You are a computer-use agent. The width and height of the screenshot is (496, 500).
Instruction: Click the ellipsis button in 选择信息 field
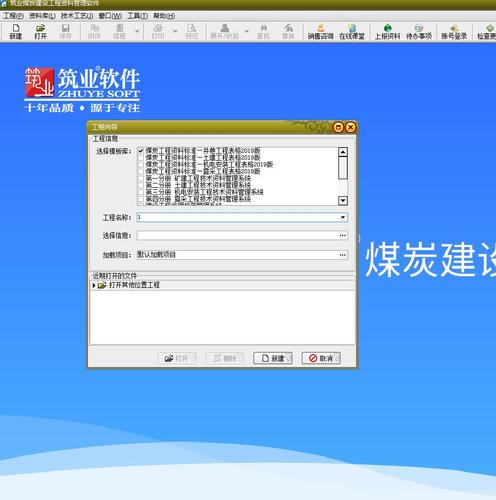[343, 236]
